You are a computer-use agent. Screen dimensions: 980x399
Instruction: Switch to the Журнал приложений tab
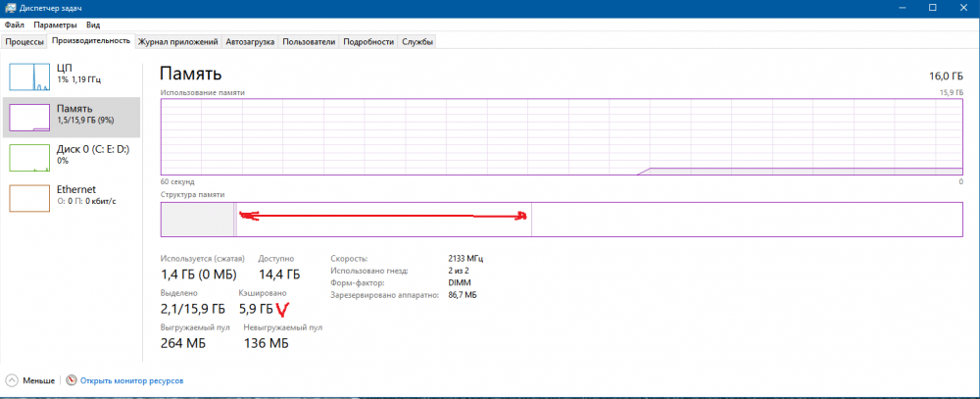(178, 42)
